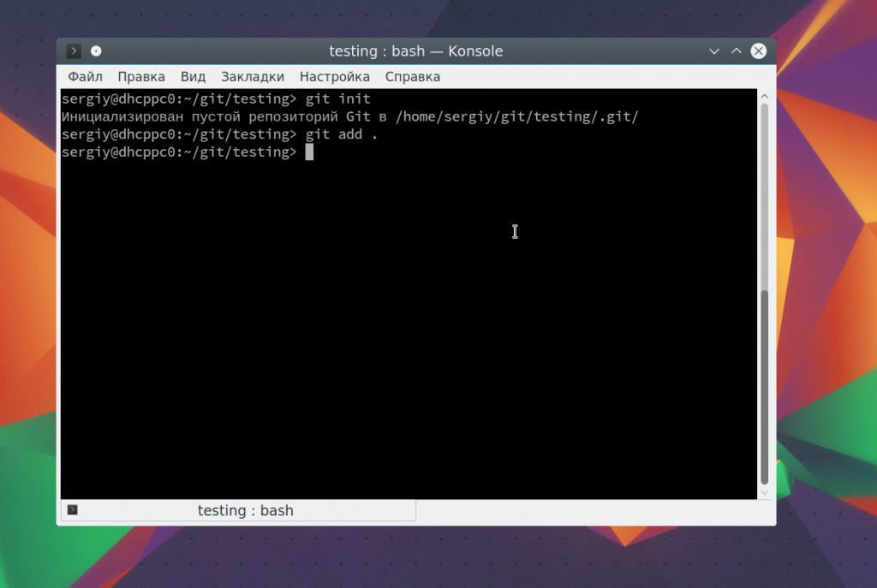Click the /home/sergiy/git/testing/.git/ path output

point(516,116)
